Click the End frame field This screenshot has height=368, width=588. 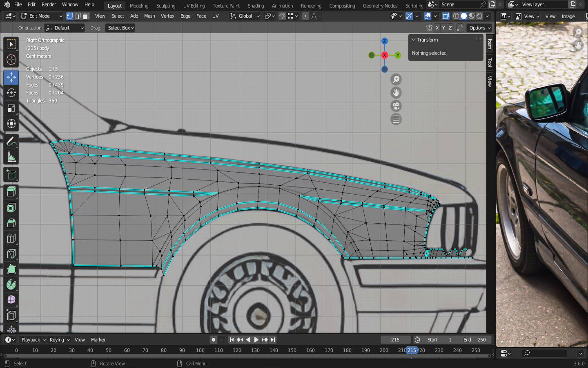pos(474,340)
